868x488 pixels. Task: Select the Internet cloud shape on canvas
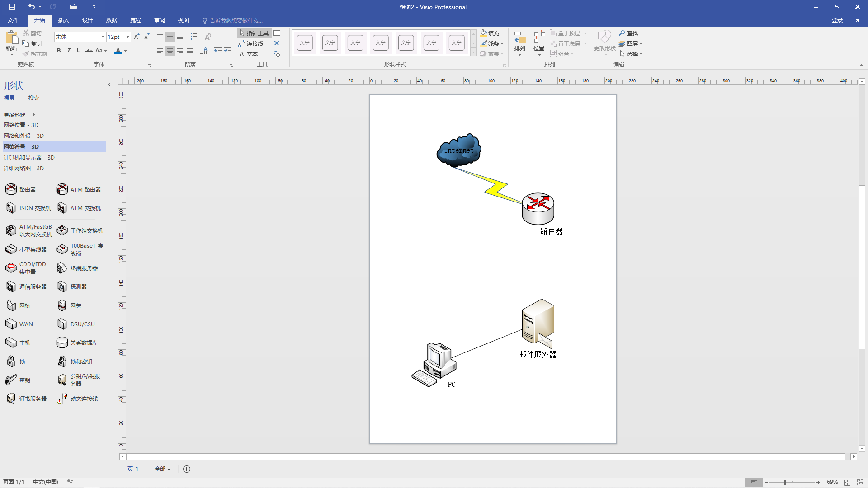coord(459,150)
